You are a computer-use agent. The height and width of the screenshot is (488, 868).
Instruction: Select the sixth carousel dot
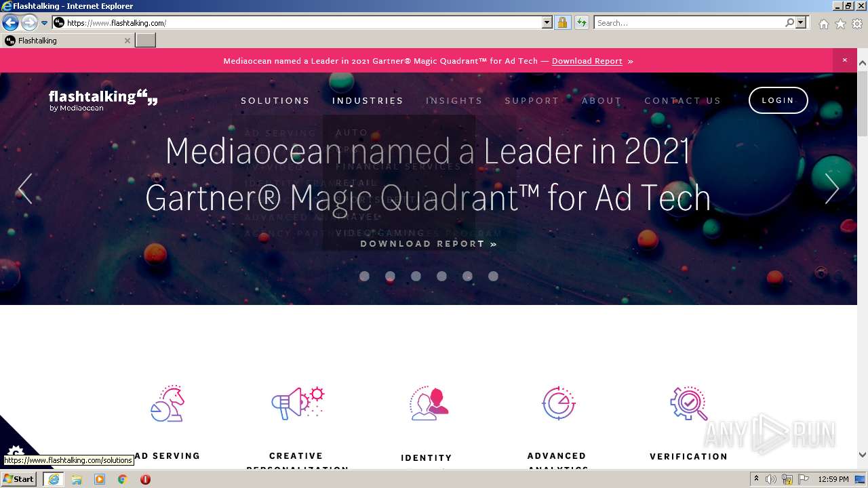click(493, 276)
